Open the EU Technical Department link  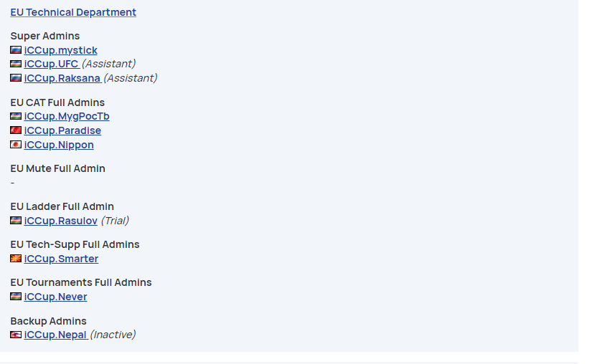[x=73, y=12]
